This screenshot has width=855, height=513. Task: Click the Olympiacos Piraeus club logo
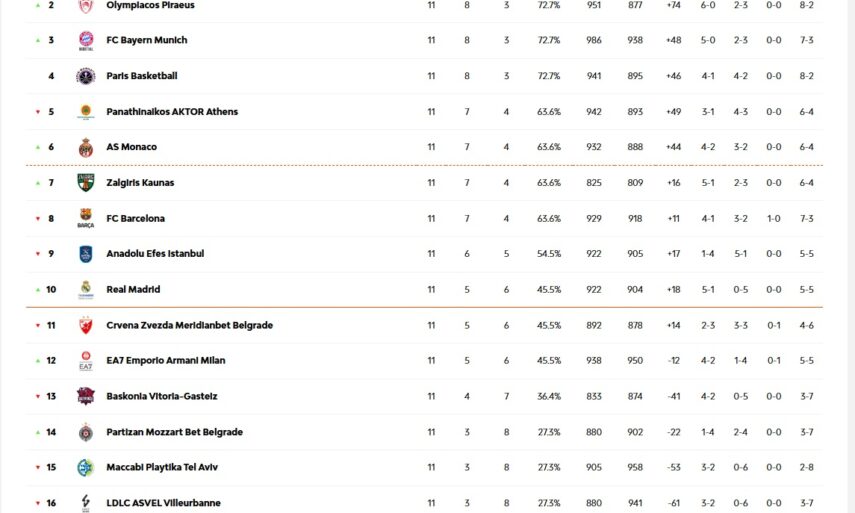point(85,6)
